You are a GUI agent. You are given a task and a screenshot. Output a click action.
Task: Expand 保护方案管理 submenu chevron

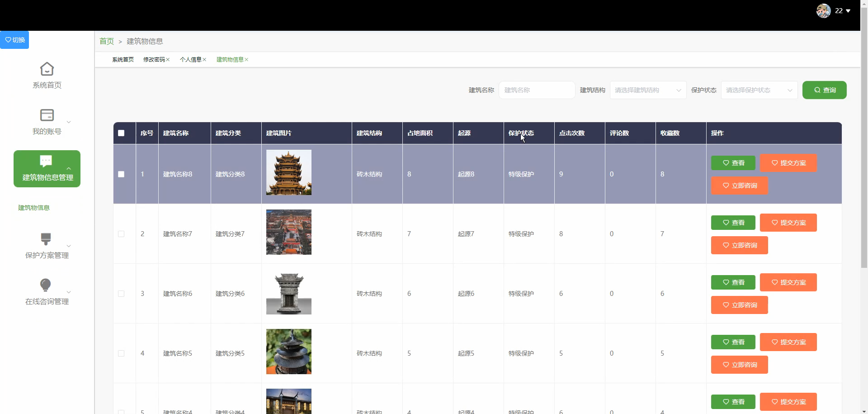69,246
